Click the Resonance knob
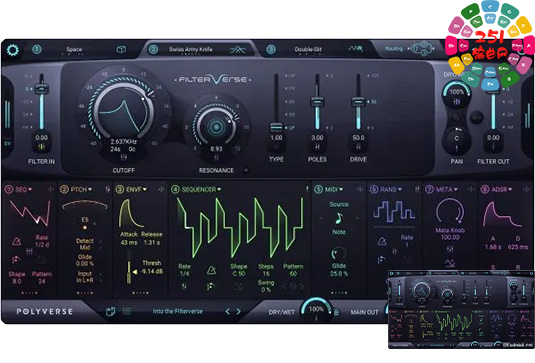This screenshot has width=535, height=363. tap(216, 127)
